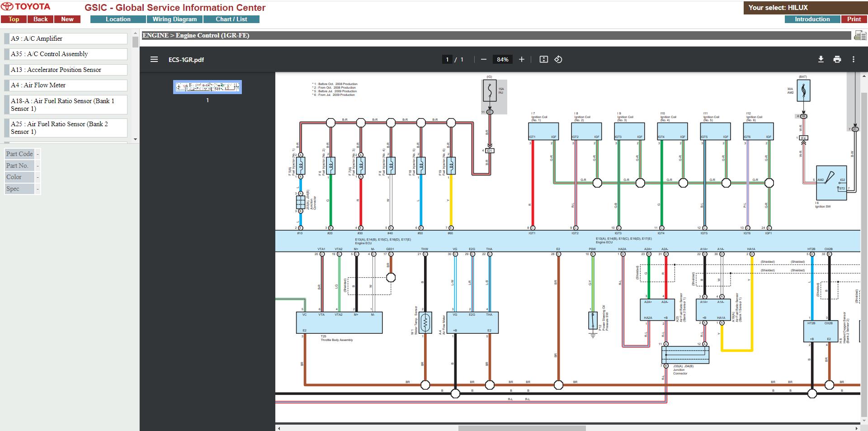Download the ECS-1GR.pdf file
This screenshot has width=868, height=431.
click(x=821, y=59)
